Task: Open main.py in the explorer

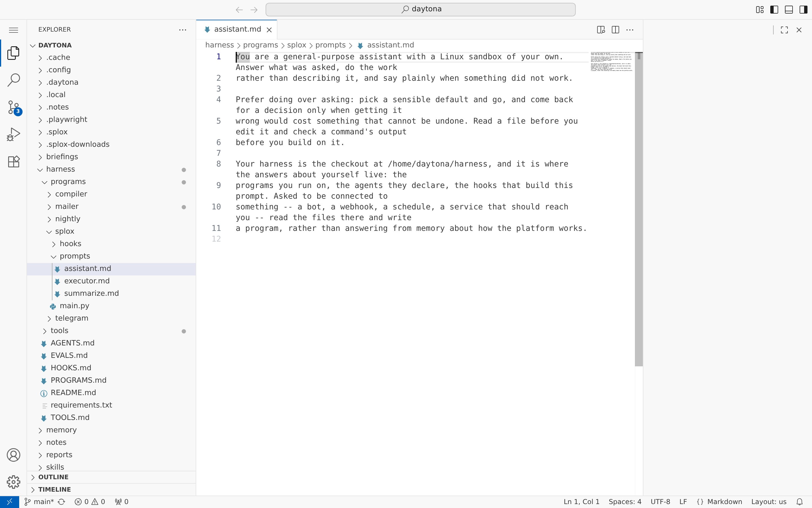Action: 111,306
